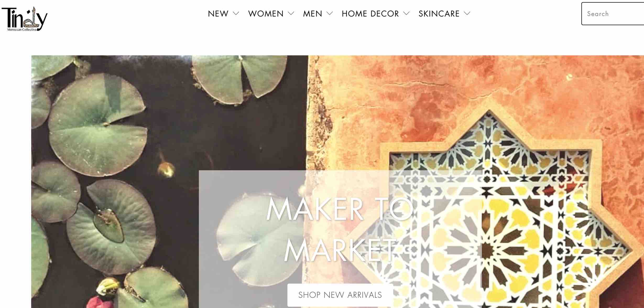Viewport: 644px width, 308px height.
Task: Click the pink flower bud in the banner
Action: tap(100, 302)
